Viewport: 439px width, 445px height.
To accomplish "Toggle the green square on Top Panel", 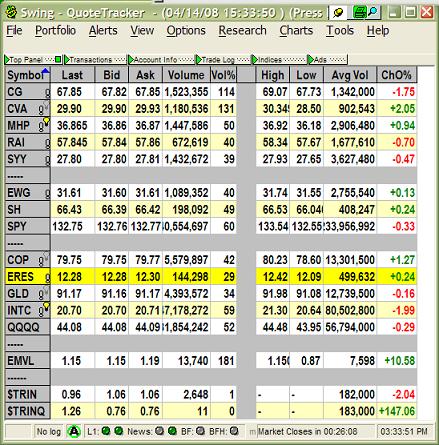I will tap(58, 60).
